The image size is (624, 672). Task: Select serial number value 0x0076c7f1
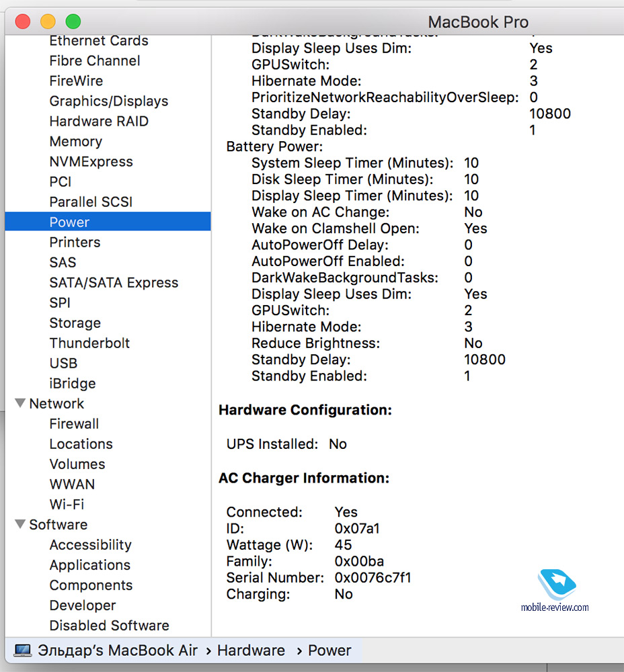373,578
